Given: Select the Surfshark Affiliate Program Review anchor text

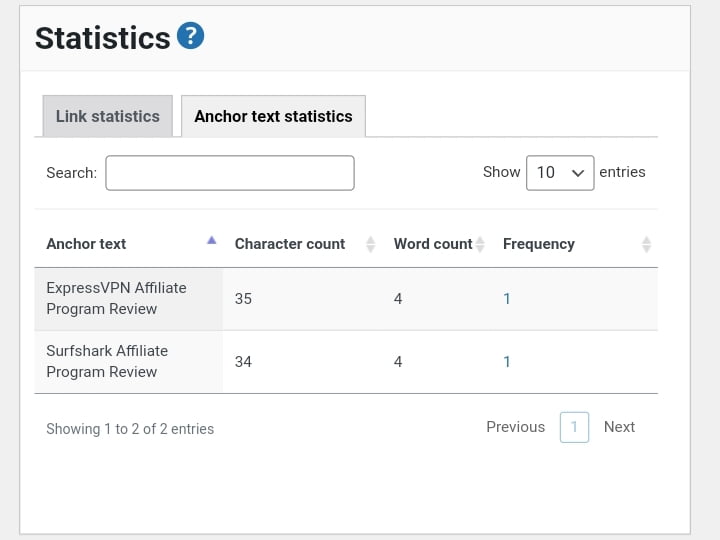Looking at the screenshot, I should click(x=107, y=361).
